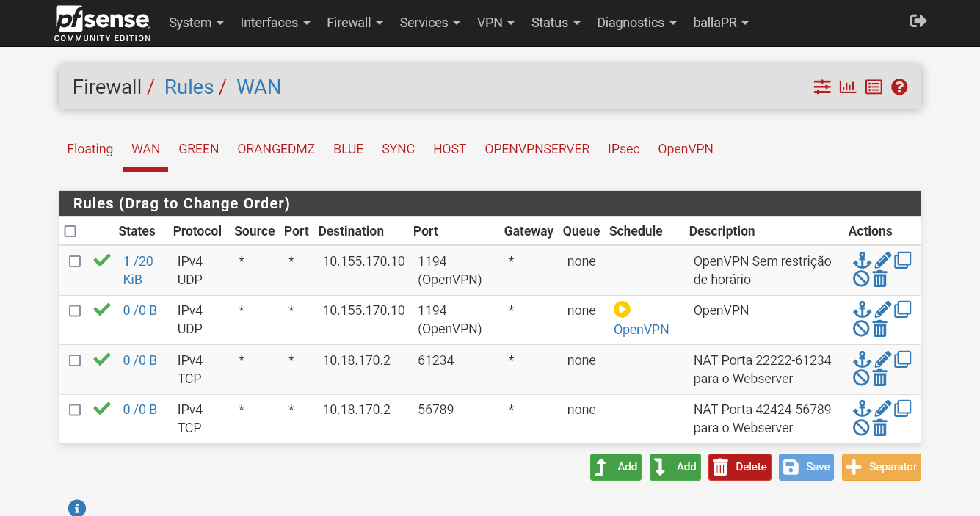Open advanced filter options via sliders icon

[x=821, y=87]
